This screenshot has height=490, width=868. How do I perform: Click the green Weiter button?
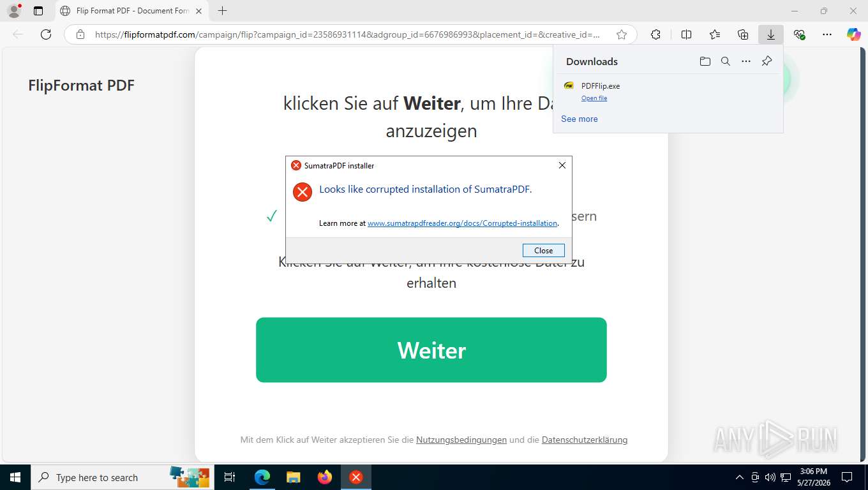tap(431, 350)
